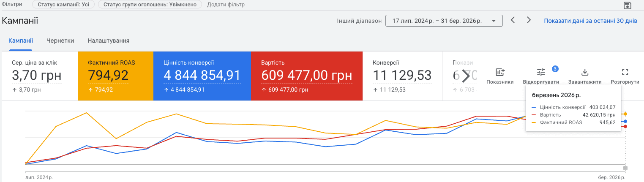Select Сер. ціна за клік scorecard
The image size is (644, 182).
39,76
